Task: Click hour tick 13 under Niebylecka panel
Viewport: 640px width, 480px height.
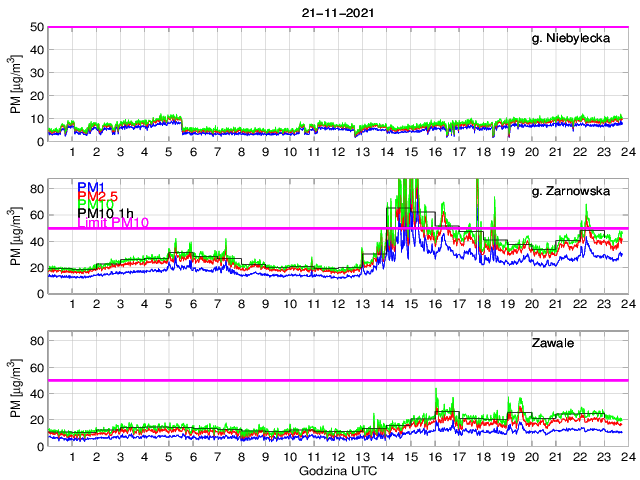Action: (362, 152)
